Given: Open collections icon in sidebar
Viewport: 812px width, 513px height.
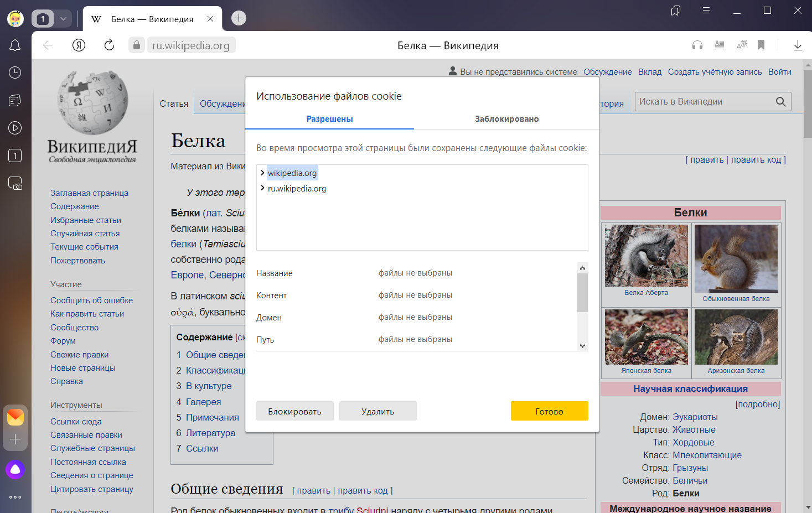Looking at the screenshot, I should coord(15,100).
